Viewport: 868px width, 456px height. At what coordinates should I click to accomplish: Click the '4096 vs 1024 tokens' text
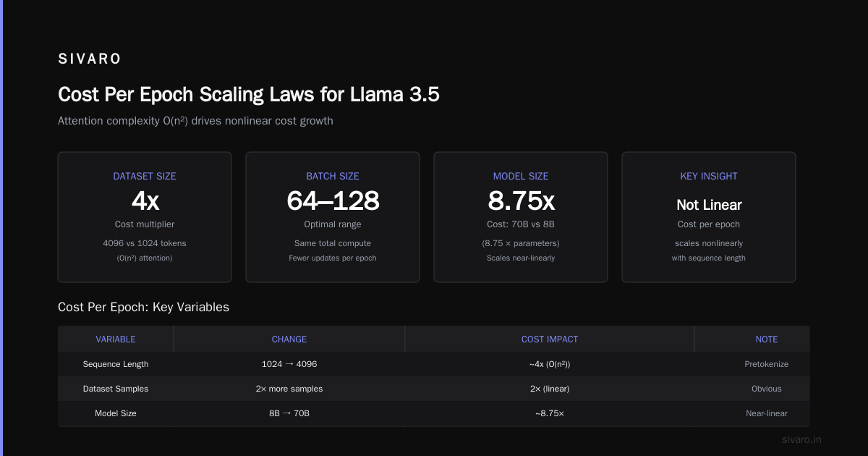pyautogui.click(x=145, y=243)
